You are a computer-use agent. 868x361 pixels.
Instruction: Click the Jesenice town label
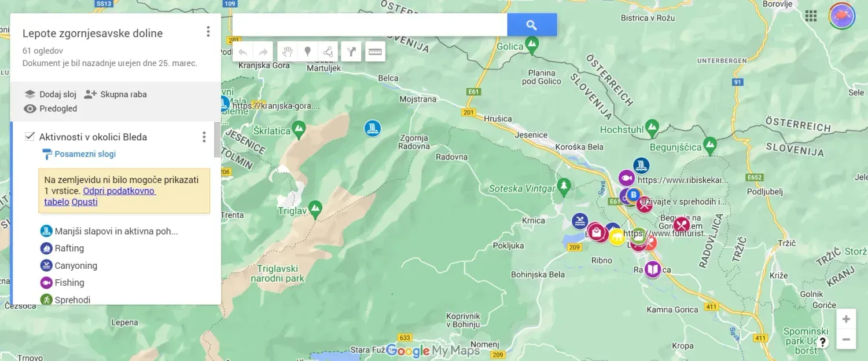(x=531, y=135)
